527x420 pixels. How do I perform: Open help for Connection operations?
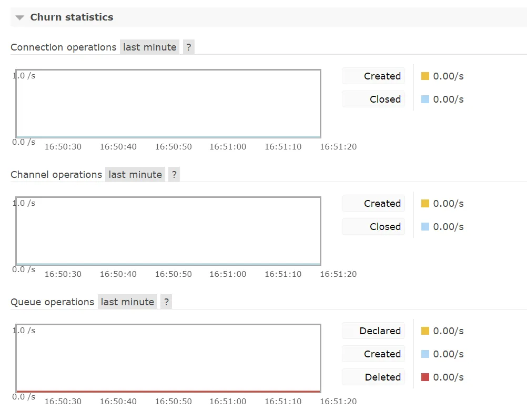[189, 47]
